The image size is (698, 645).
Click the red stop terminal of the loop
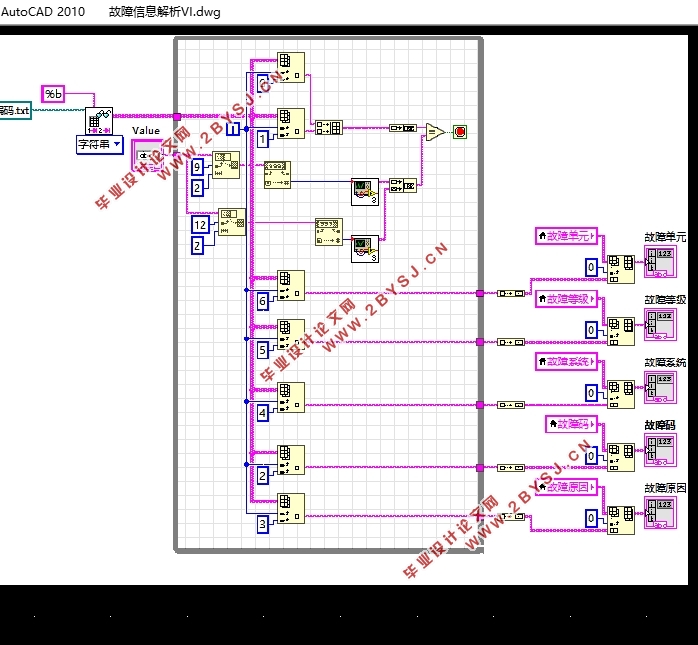pos(460,132)
